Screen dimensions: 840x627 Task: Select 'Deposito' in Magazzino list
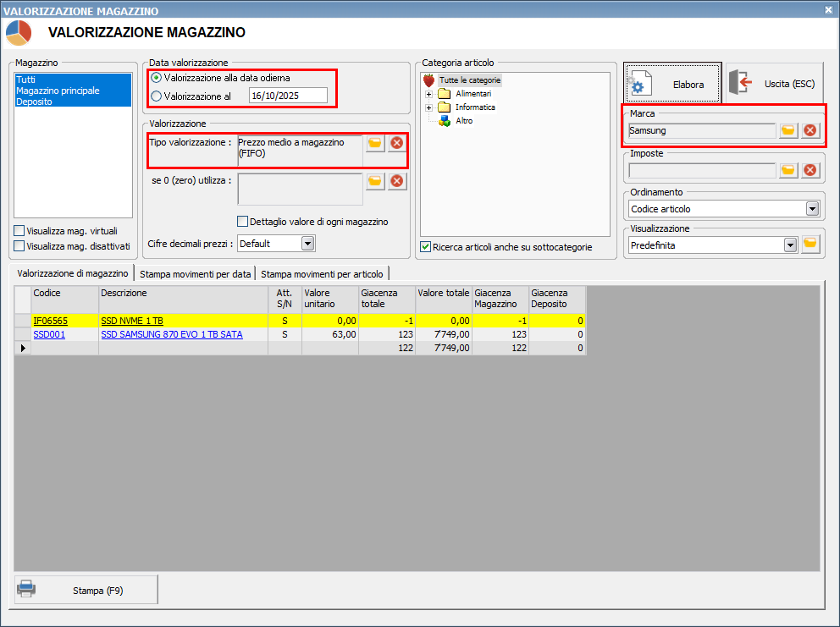pyautogui.click(x=73, y=102)
